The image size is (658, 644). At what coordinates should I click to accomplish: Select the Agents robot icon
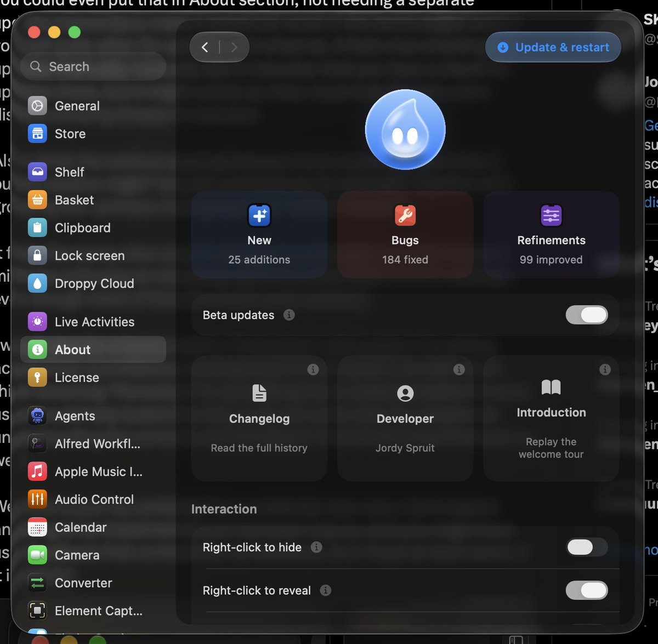coord(37,416)
